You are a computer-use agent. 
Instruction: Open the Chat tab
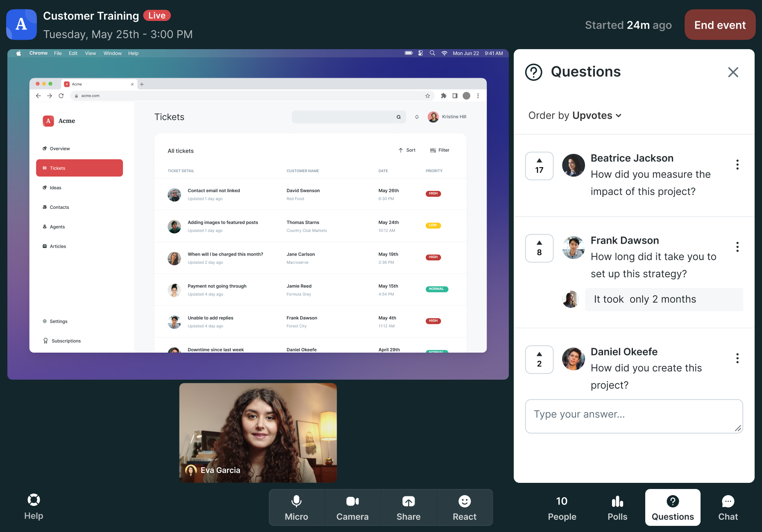pyautogui.click(x=728, y=508)
